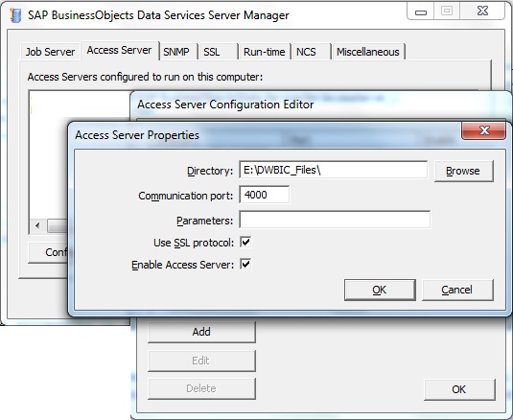Uncheck Enable Access Server checkbox
Image resolution: width=513 pixels, height=420 pixels.
pyautogui.click(x=245, y=265)
